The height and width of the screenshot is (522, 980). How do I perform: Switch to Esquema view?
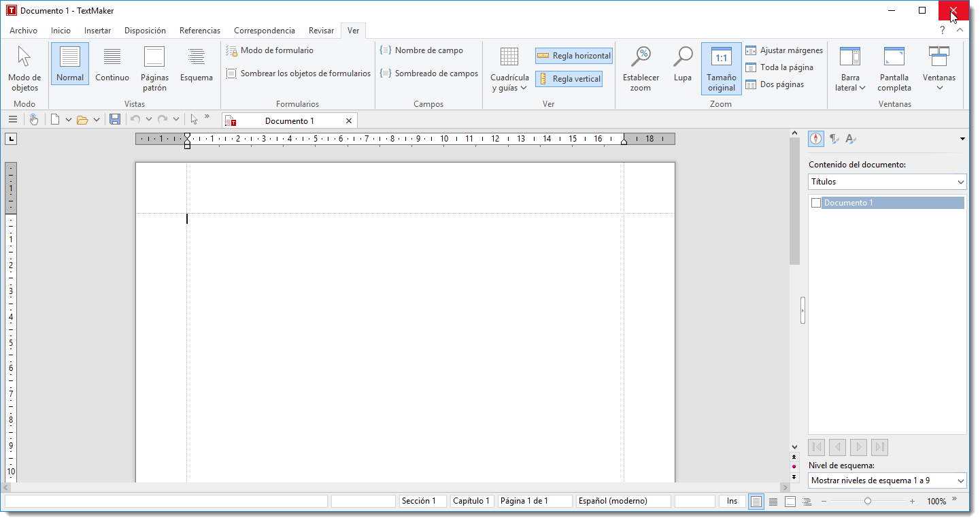click(197, 64)
